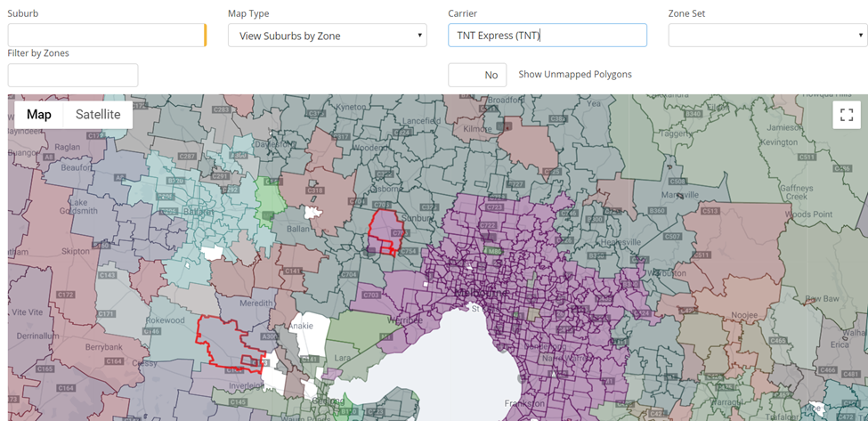Click the C508 road shield
The width and height of the screenshot is (868, 421).
(677, 181)
